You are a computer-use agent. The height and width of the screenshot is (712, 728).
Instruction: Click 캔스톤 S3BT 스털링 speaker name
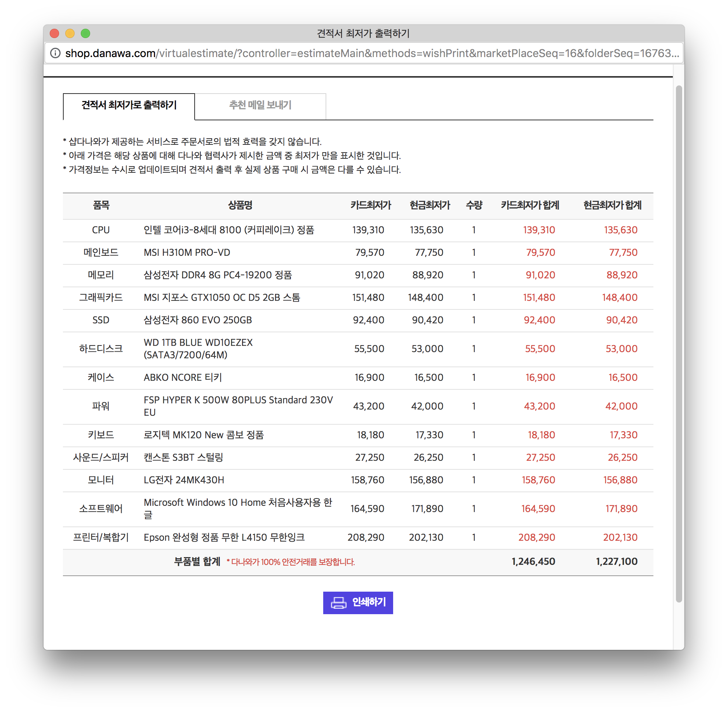click(x=183, y=457)
